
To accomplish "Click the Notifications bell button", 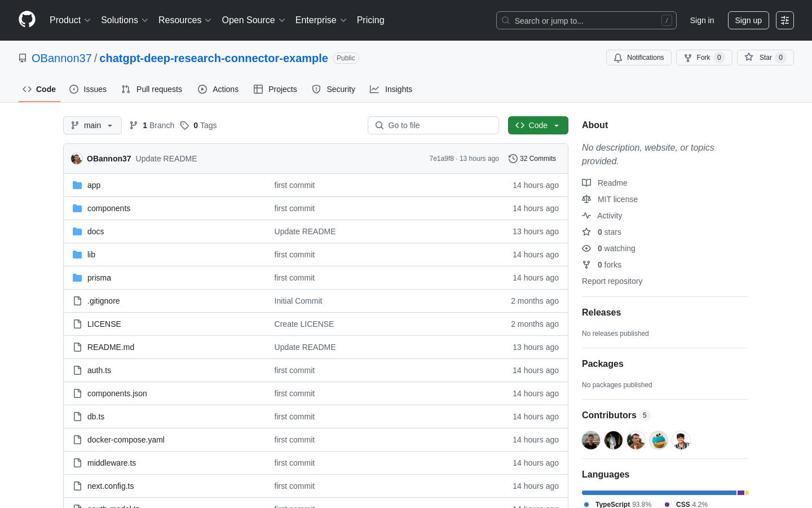I will point(639,58).
